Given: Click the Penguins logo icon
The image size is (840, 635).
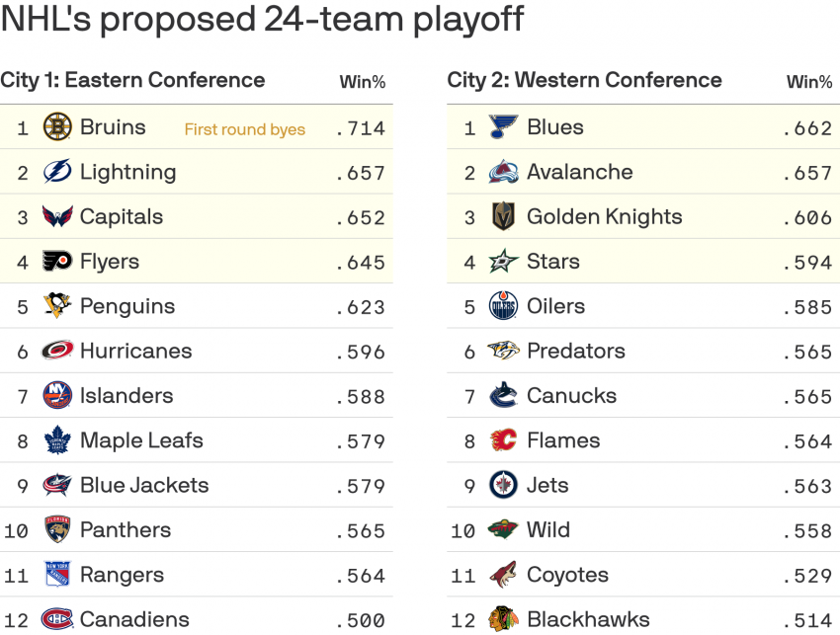Looking at the screenshot, I should (57, 306).
